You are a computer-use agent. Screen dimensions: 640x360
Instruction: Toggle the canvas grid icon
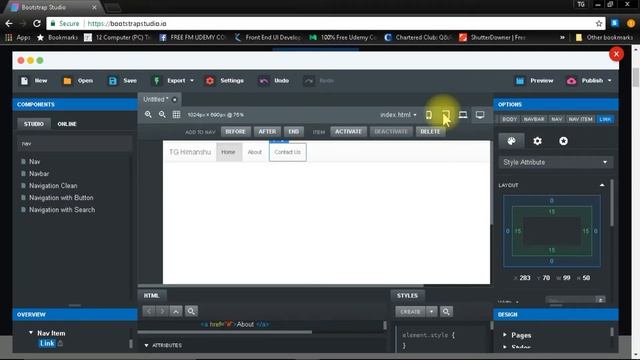[x=176, y=115]
